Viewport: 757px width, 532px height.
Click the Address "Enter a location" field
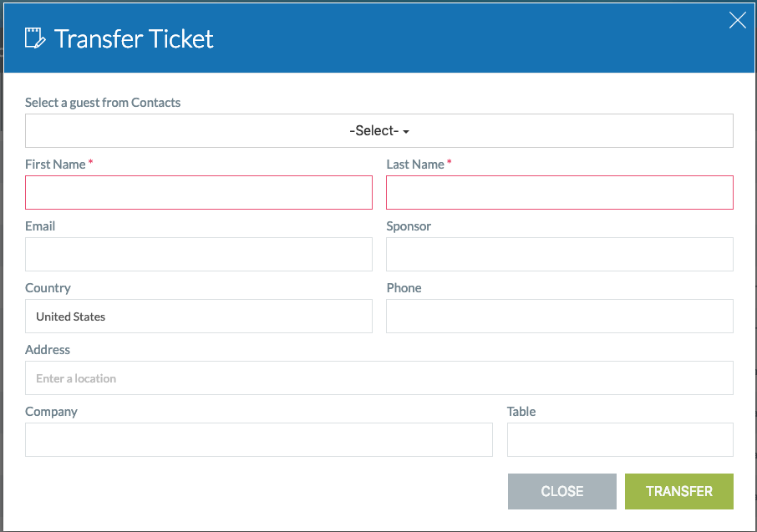coord(379,378)
